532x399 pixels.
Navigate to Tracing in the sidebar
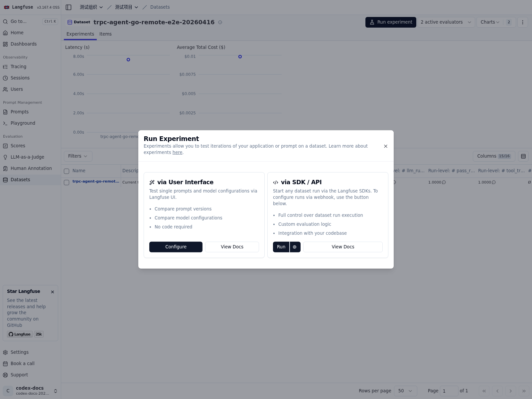click(18, 66)
